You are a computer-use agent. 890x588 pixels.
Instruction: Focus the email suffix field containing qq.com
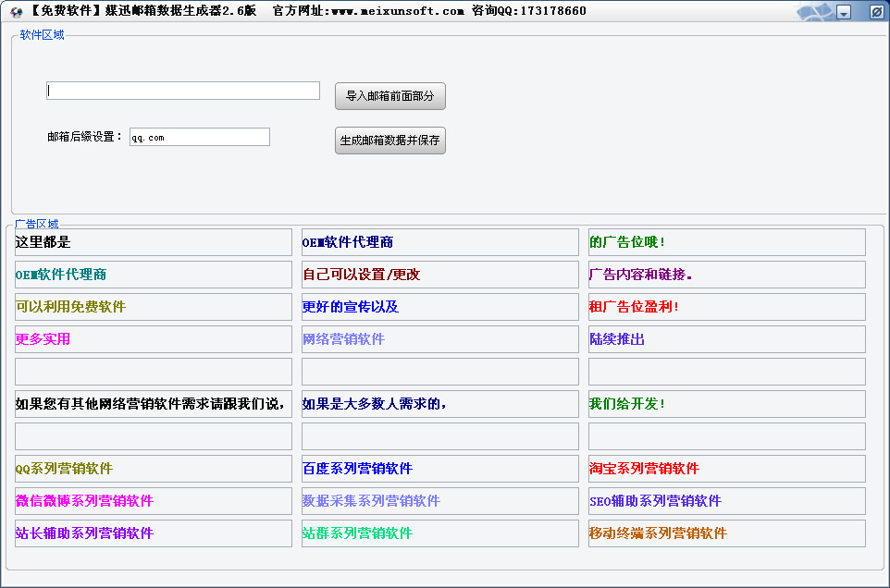pyautogui.click(x=200, y=137)
